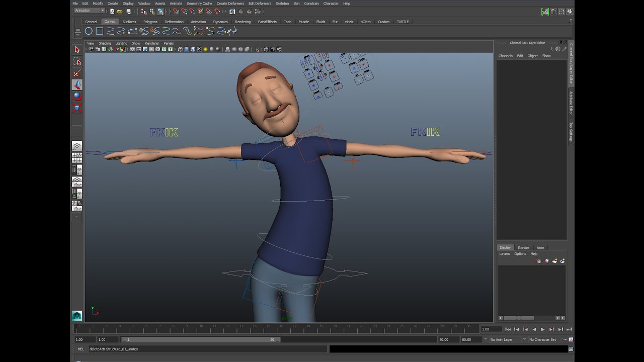
Task: Select the arrow Select tool
Action: [x=77, y=49]
